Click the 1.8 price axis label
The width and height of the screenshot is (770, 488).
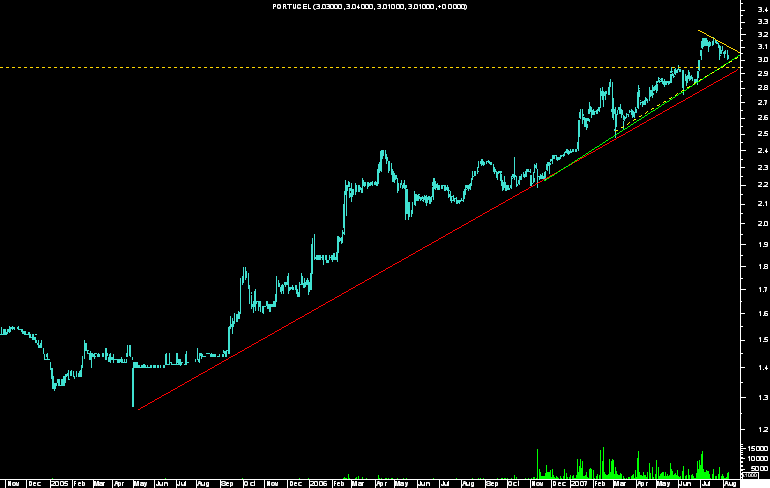[763, 267]
